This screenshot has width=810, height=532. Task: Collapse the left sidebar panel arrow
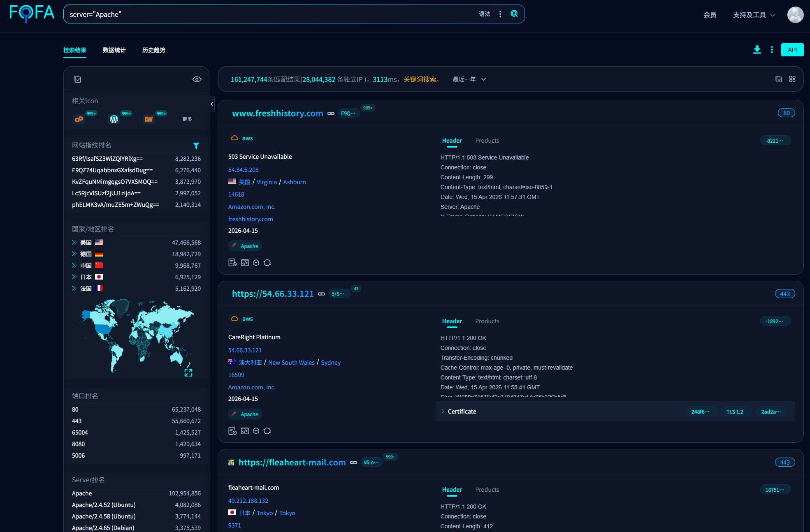tap(212, 104)
